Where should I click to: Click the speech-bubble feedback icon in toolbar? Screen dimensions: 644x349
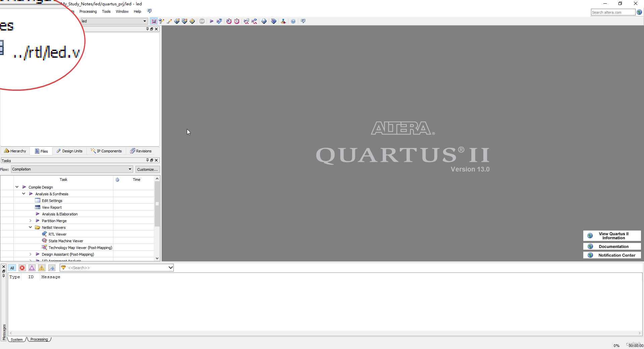point(303,21)
